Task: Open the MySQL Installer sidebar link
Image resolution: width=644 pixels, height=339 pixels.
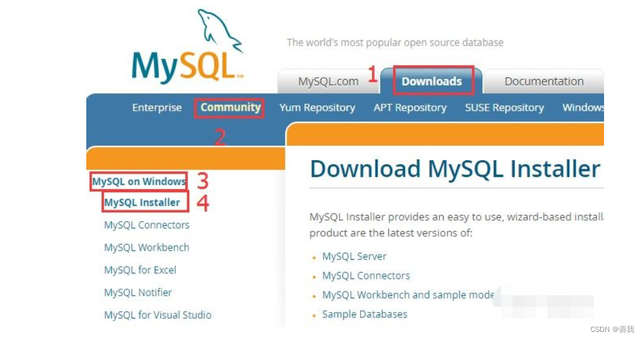Action: coord(142,203)
